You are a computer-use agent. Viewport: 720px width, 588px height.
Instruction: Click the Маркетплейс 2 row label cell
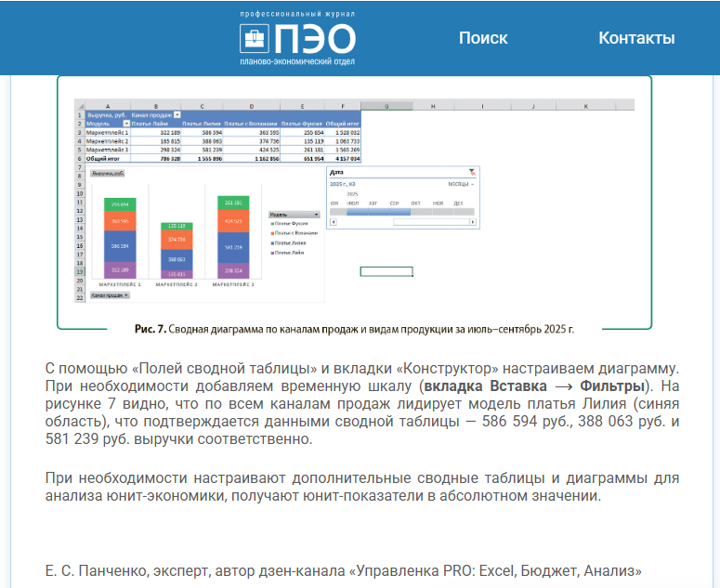click(x=108, y=141)
